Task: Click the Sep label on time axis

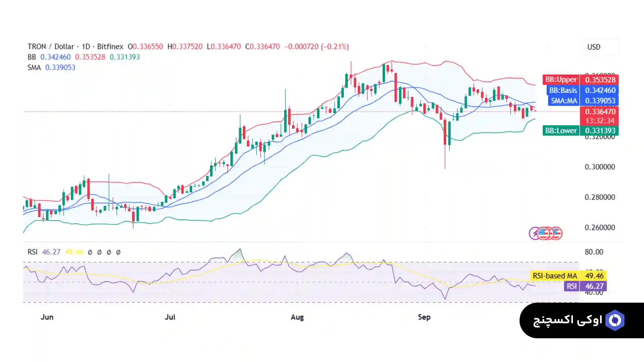Action: pos(424,317)
